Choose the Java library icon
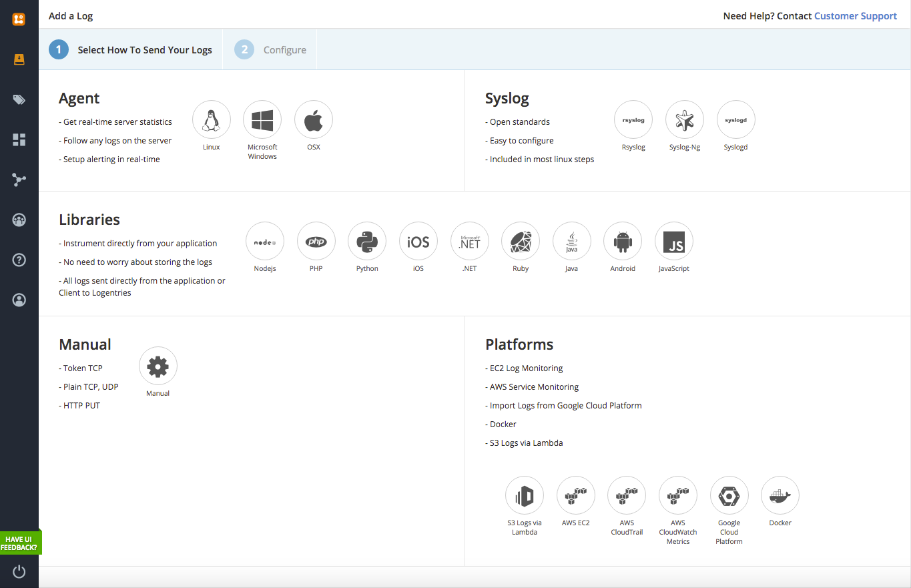 coord(572,242)
